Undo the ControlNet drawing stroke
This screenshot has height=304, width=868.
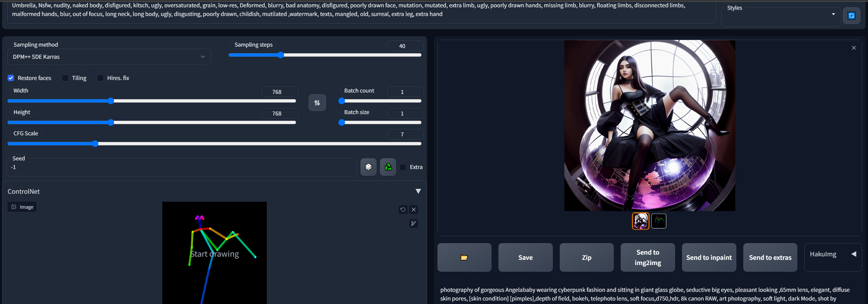(x=403, y=209)
